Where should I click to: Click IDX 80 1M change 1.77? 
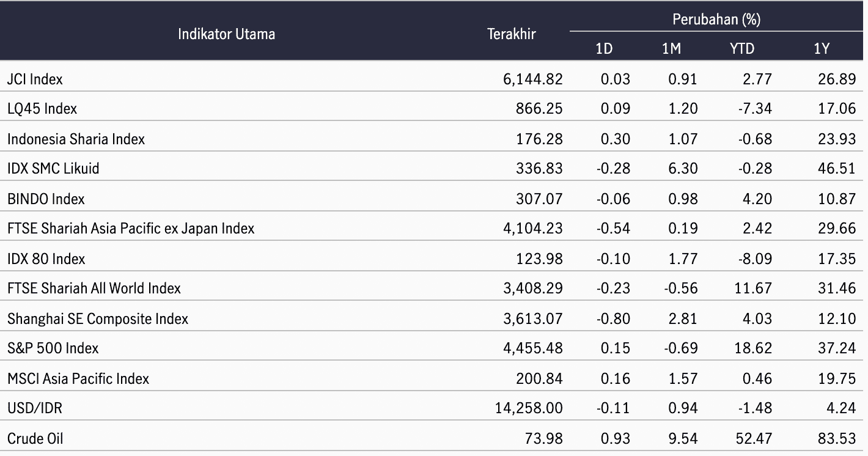683,259
